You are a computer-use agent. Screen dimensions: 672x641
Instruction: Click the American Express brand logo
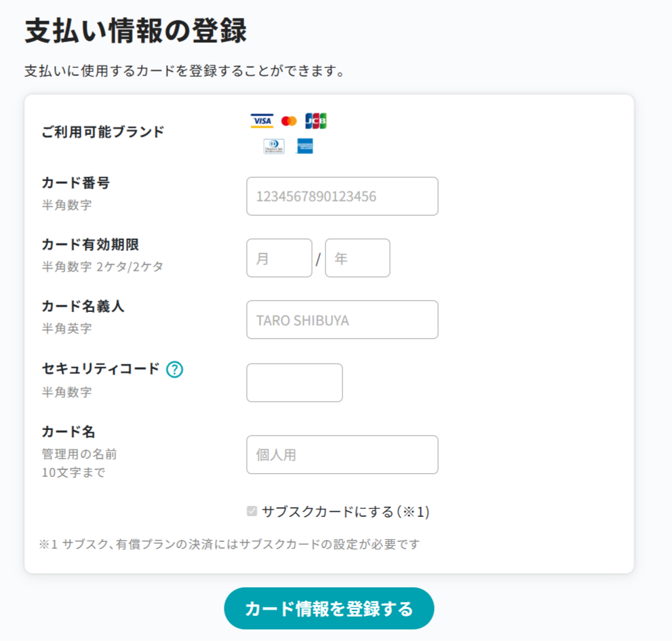pyautogui.click(x=304, y=146)
